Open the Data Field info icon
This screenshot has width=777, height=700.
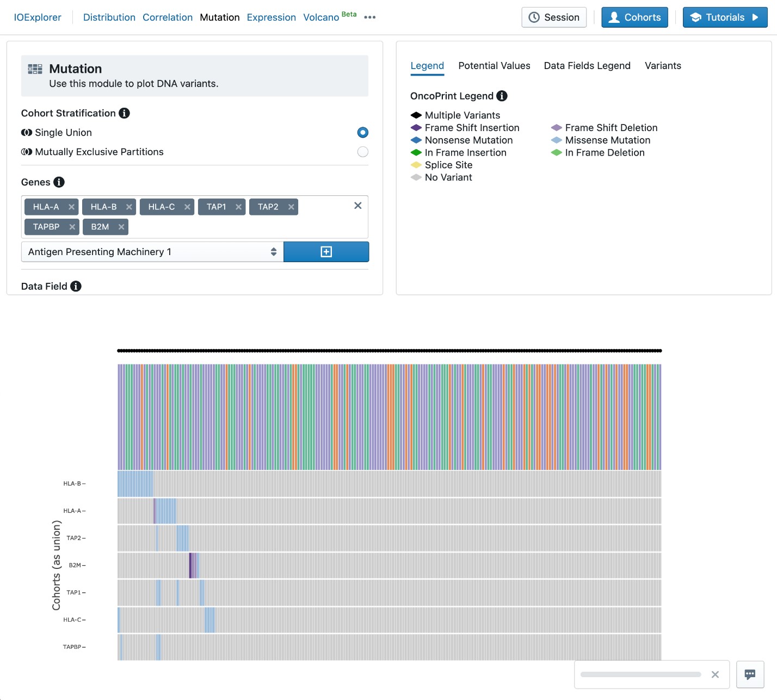click(x=76, y=286)
